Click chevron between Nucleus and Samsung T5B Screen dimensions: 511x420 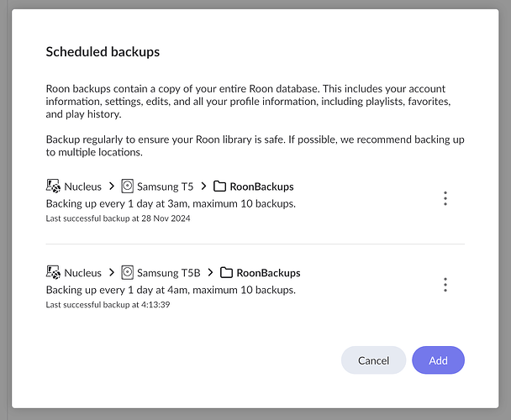click(x=112, y=272)
